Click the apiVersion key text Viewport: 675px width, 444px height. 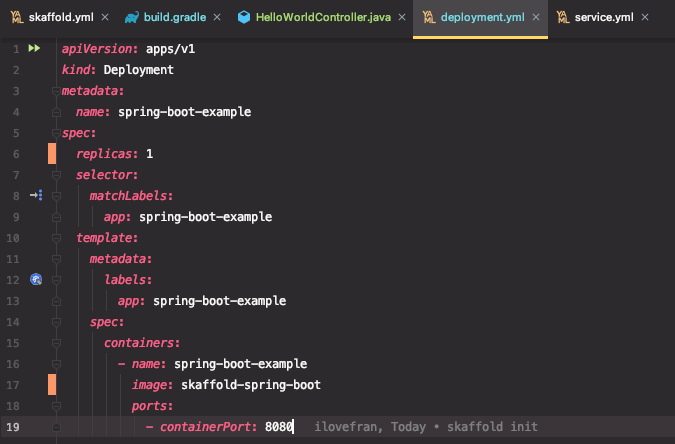click(96, 49)
